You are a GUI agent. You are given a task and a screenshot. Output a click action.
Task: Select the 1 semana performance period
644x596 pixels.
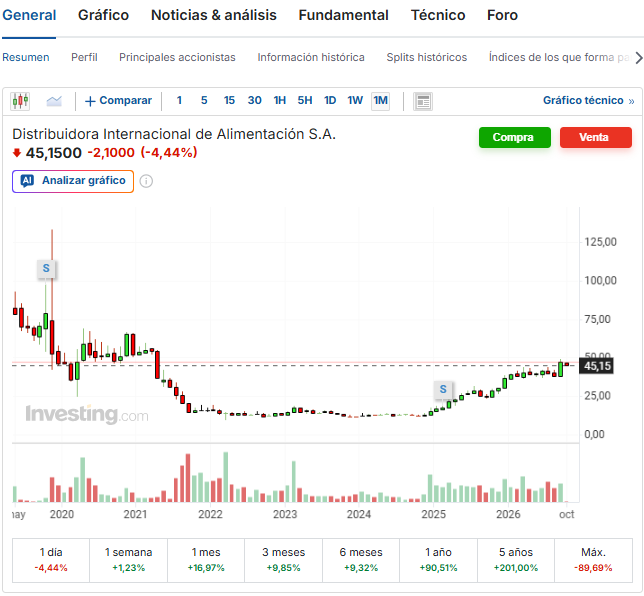129,560
